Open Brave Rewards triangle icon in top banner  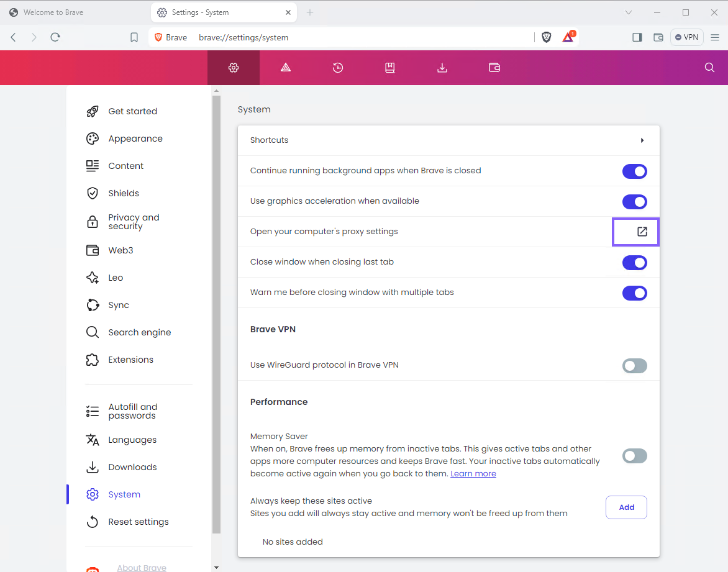click(286, 68)
